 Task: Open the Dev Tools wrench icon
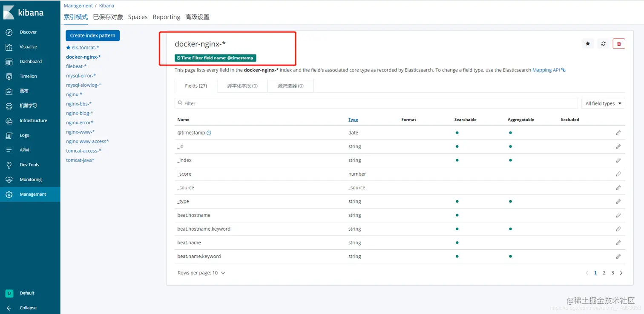point(9,165)
